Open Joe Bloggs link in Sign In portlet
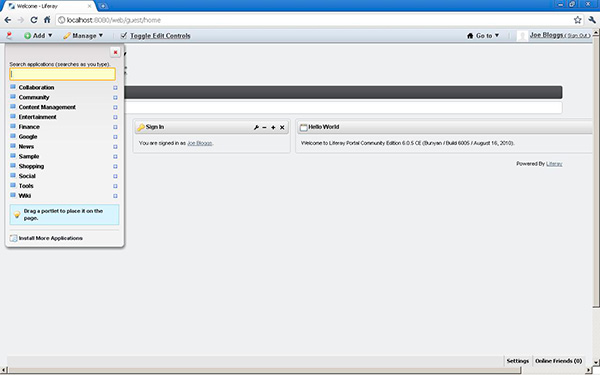The height and width of the screenshot is (375, 600). click(199, 143)
